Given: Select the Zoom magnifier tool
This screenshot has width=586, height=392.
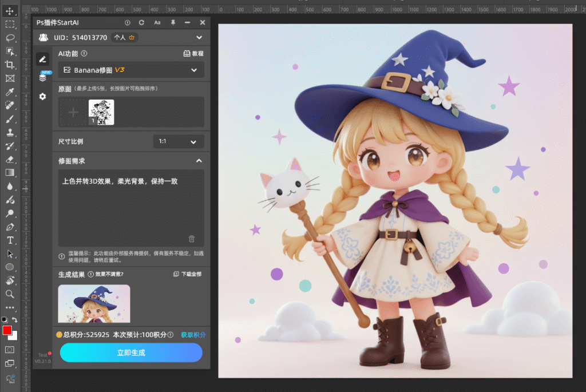Looking at the screenshot, I should point(10,294).
